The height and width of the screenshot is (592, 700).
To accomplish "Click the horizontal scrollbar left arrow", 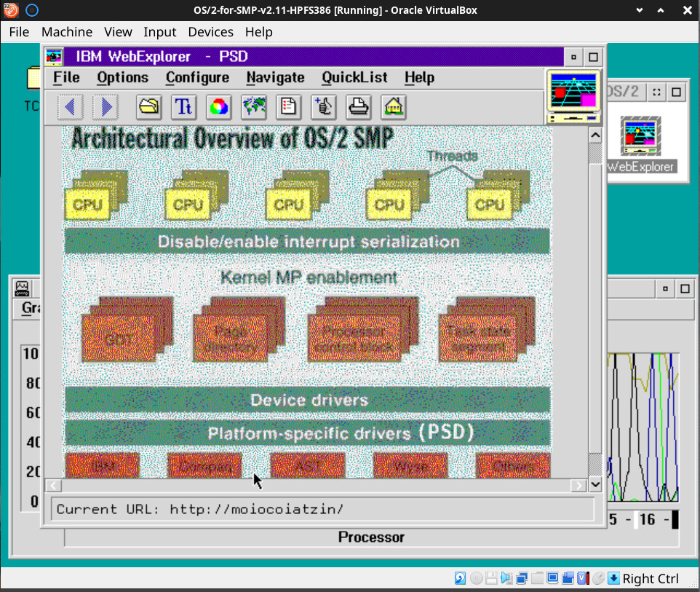I will pos(54,485).
